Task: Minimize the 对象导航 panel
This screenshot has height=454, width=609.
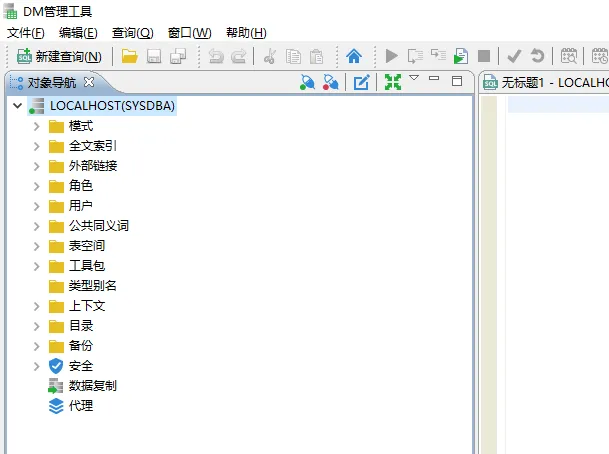Action: [434, 78]
